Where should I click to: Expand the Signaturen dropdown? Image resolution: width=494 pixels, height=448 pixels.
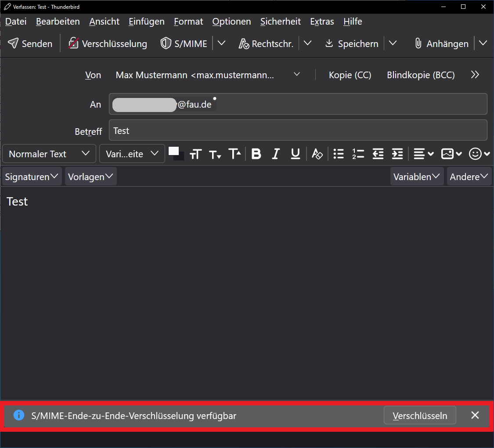click(32, 177)
